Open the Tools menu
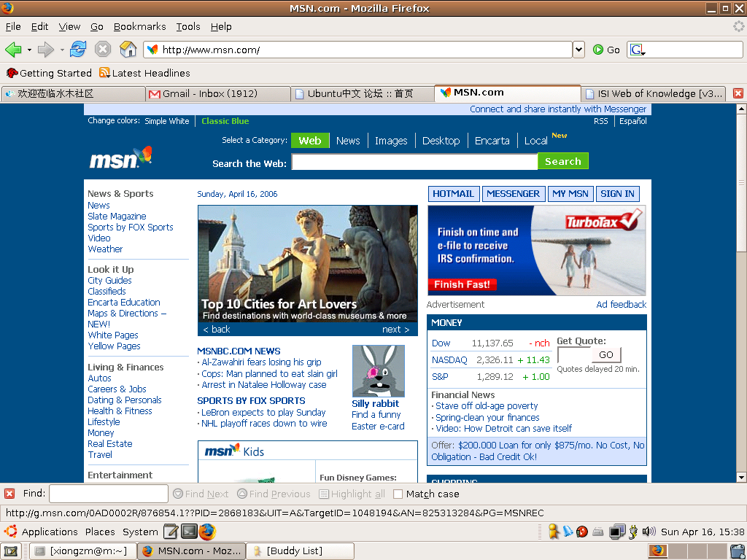 tap(188, 27)
